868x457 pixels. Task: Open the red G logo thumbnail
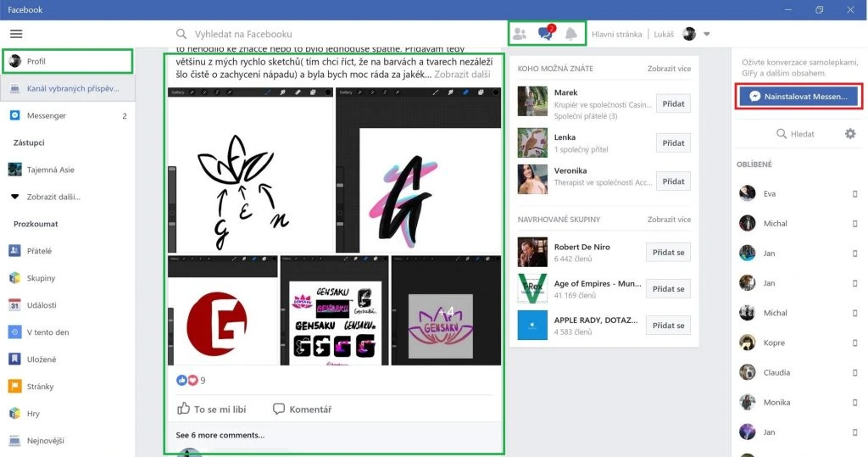click(x=223, y=310)
